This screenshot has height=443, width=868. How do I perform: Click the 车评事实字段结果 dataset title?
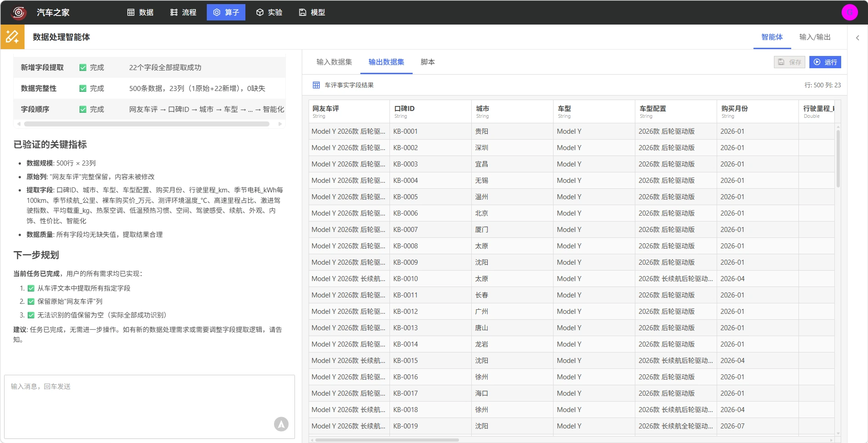[x=349, y=85]
